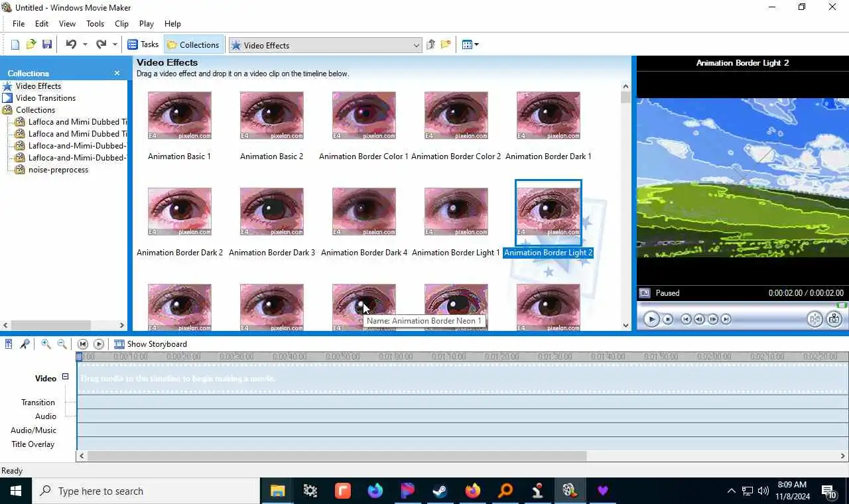
Task: Click the timeline playhead marker at the start
Action: click(79, 357)
